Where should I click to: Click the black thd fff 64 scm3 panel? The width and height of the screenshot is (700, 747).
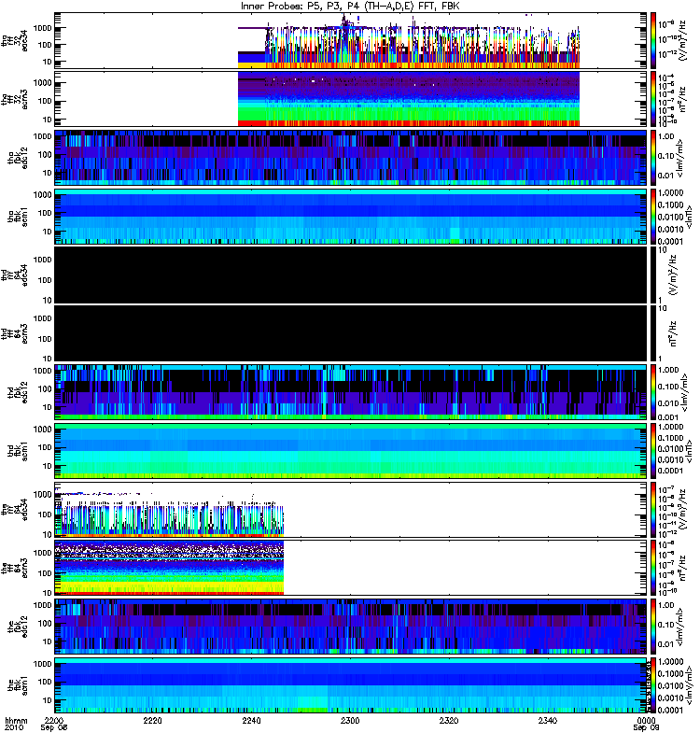351,334
